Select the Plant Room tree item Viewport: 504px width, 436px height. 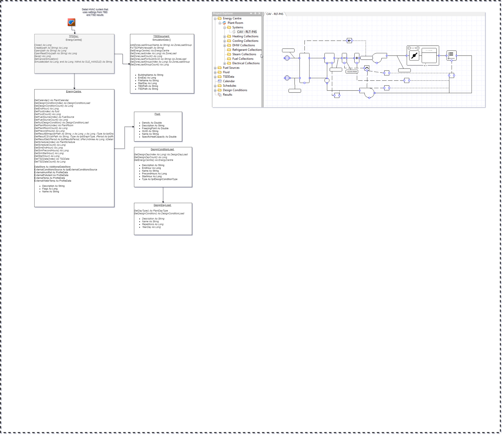(x=235, y=23)
